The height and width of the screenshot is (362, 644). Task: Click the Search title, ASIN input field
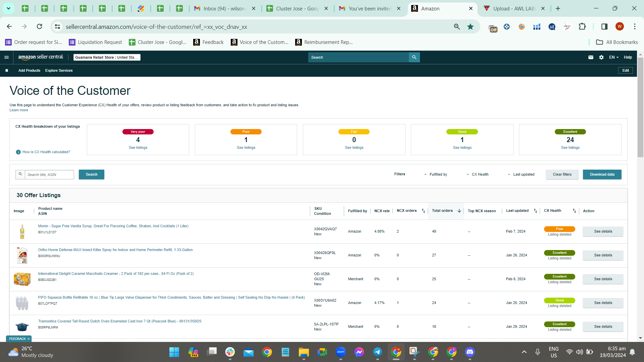point(49,175)
